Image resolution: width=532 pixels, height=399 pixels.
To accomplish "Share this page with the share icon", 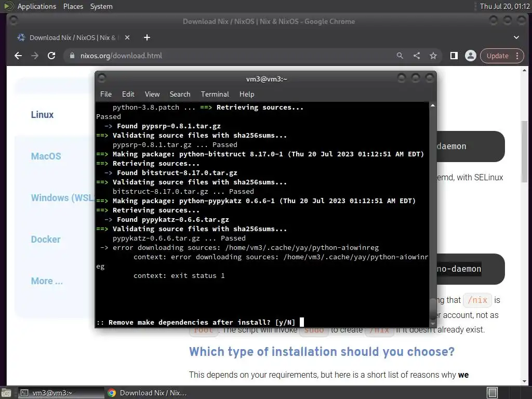I will point(417,56).
